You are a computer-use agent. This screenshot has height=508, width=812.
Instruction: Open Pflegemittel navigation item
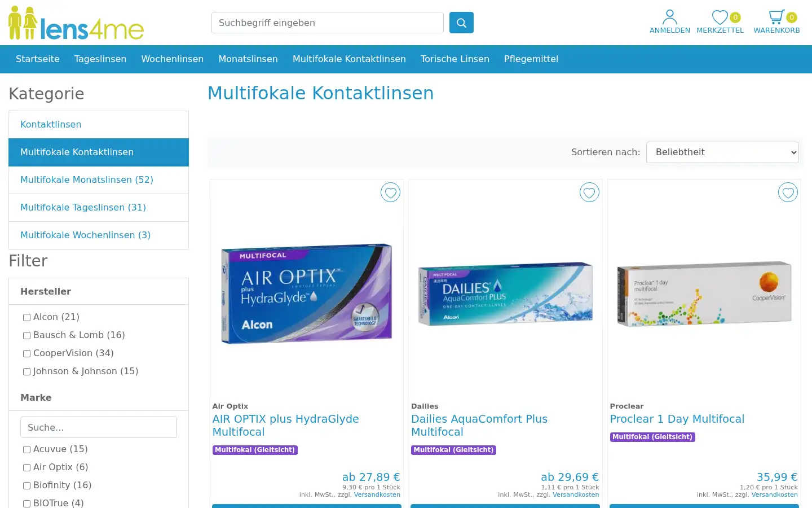click(531, 59)
